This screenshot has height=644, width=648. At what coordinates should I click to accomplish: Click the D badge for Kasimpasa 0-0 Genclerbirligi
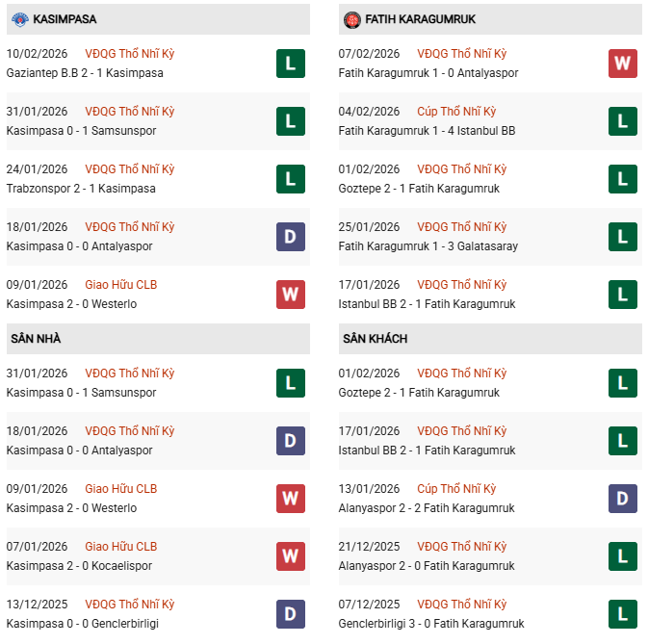(x=291, y=614)
